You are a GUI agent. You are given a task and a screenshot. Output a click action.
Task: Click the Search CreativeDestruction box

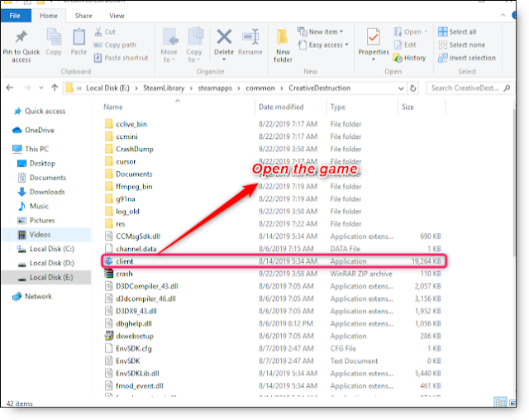pos(469,88)
